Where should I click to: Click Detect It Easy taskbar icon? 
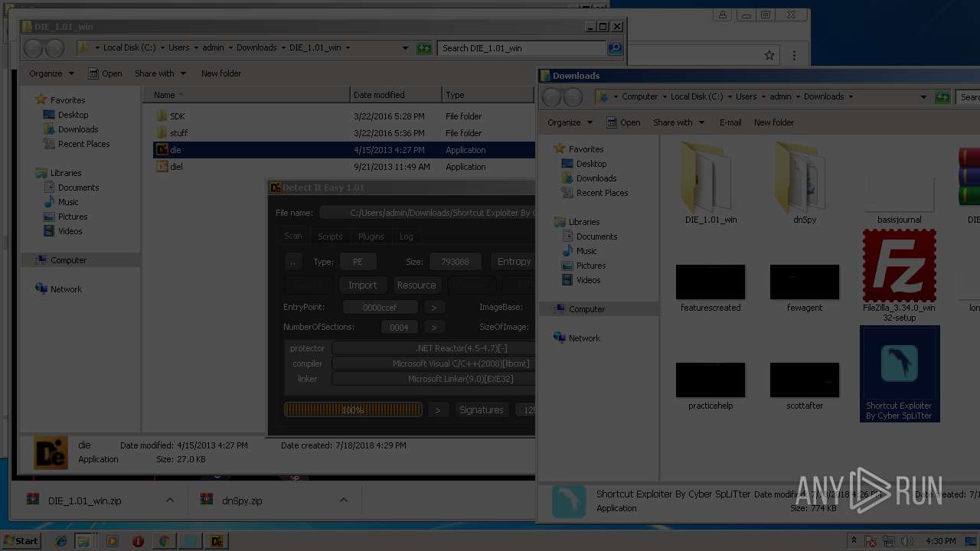point(217,541)
